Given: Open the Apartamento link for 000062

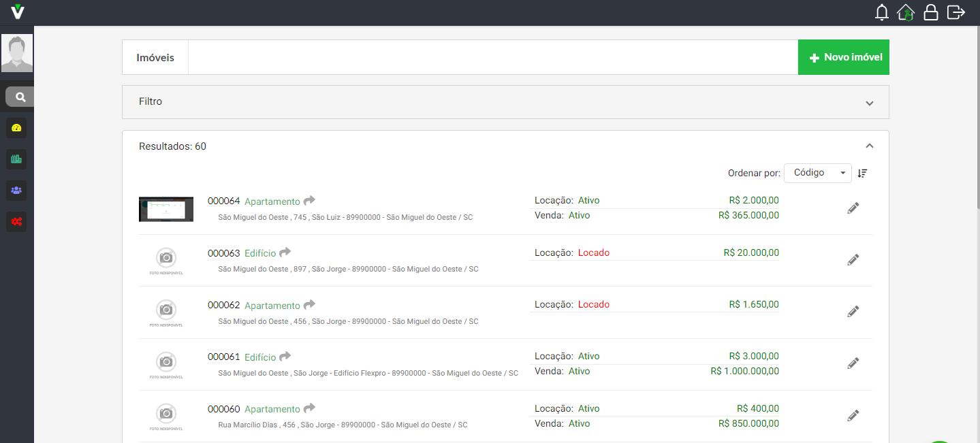Looking at the screenshot, I should [x=272, y=306].
